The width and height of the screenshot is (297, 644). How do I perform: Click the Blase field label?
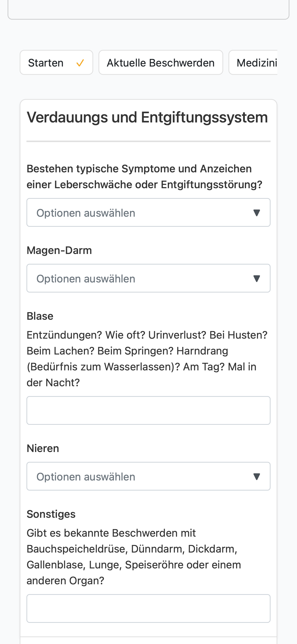point(40,316)
